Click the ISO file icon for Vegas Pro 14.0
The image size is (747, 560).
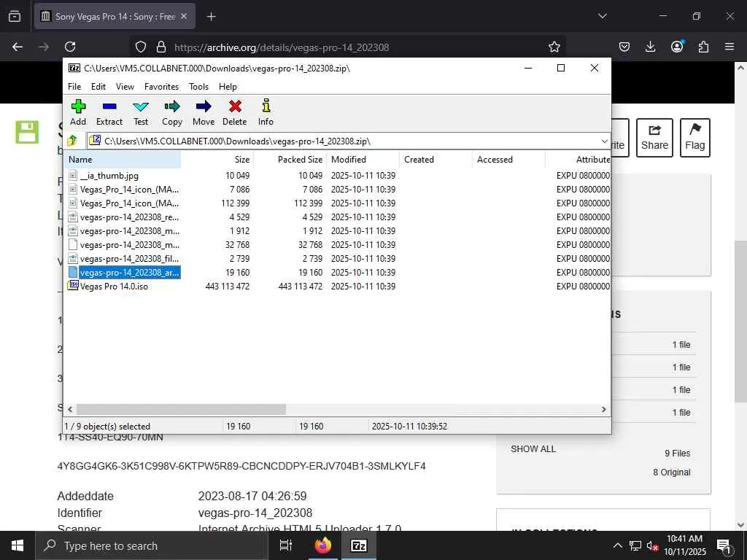(x=73, y=286)
